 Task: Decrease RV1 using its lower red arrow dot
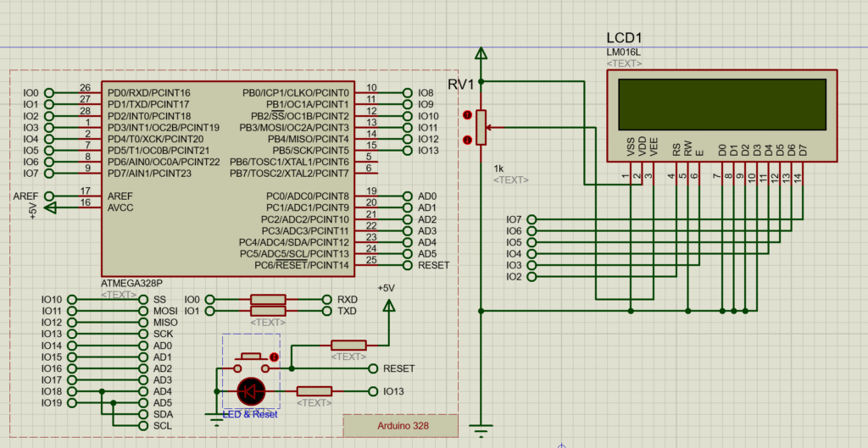coord(467,140)
